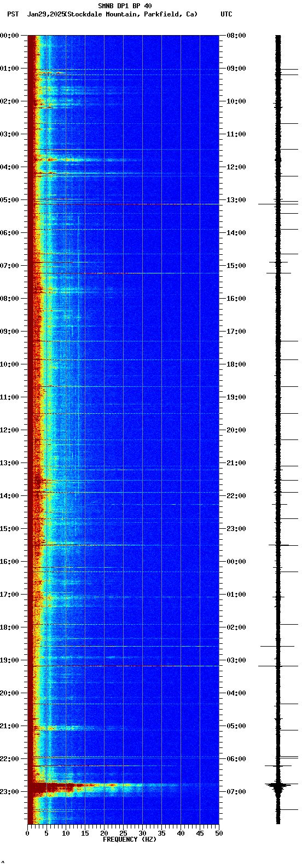Click the 10 Hz frequency tick label
Viewport: 302px width, 868px height.
click(66, 833)
